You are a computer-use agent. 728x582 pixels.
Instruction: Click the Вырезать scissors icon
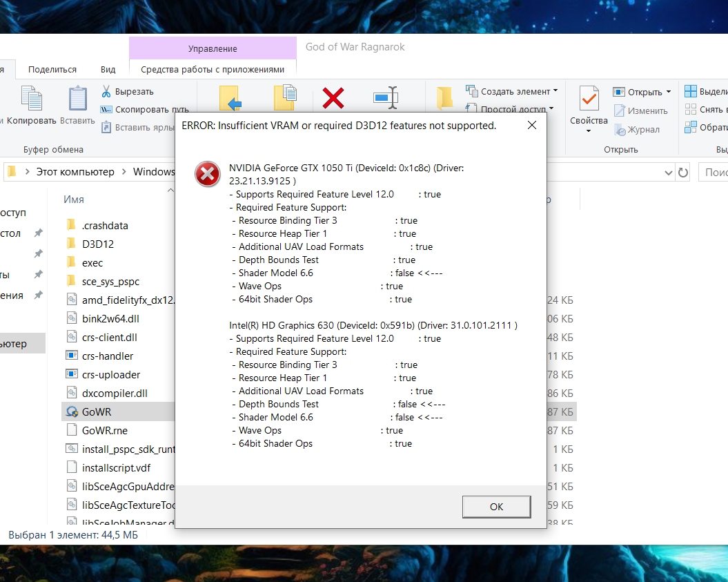107,91
